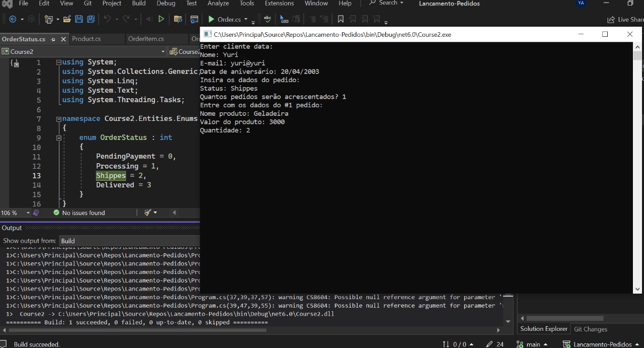Click the Search box in title bar
This screenshot has width=644, height=348.
coord(386,3)
